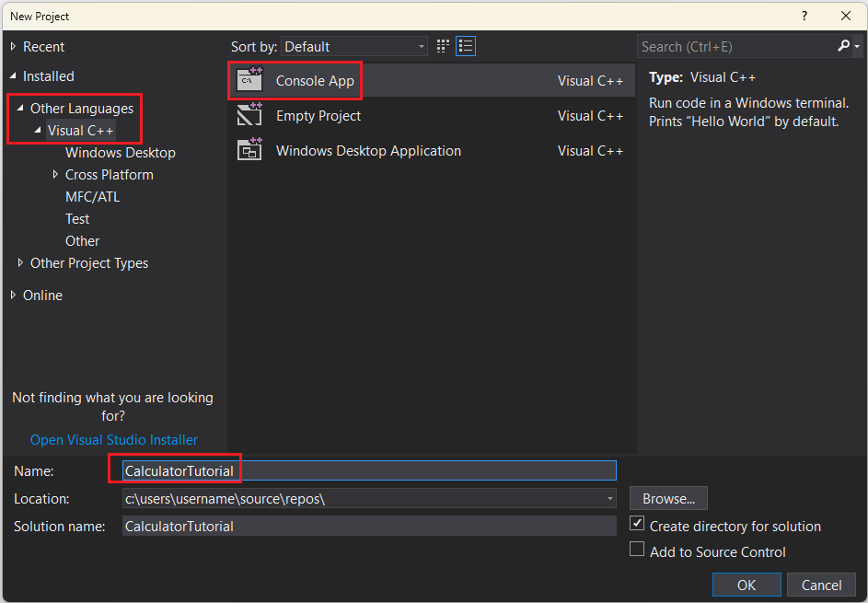The image size is (868, 603).
Task: Click the search magnifier icon
Action: (843, 45)
